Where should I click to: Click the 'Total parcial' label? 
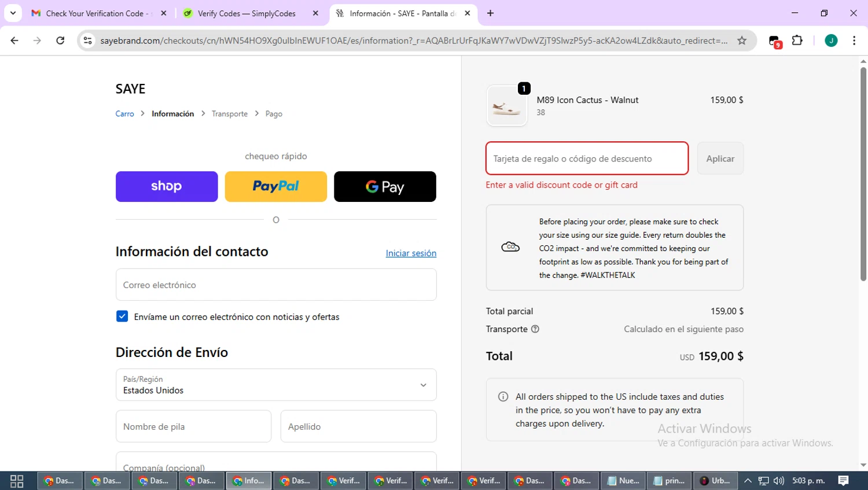tap(509, 311)
